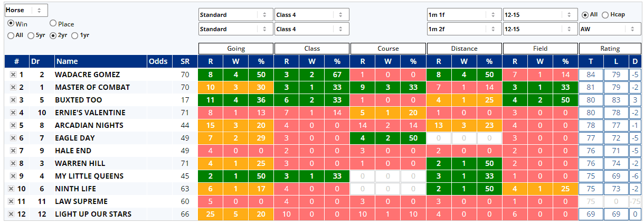
Task: Click the Going section header
Action: click(x=236, y=49)
